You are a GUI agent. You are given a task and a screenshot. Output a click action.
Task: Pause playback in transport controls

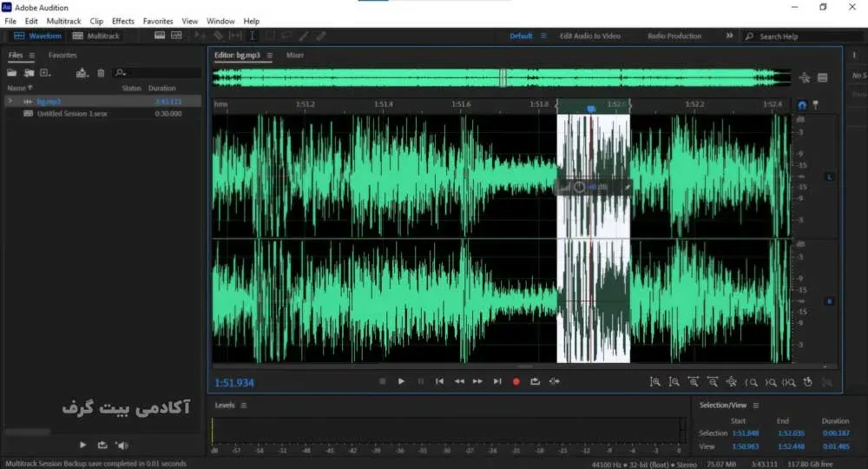(421, 381)
